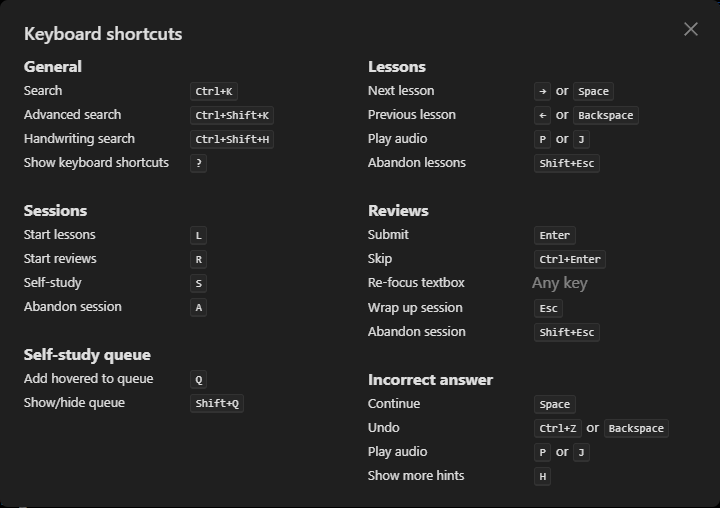Click the Esc badge for Wrap up session
The image size is (720, 508).
point(548,308)
